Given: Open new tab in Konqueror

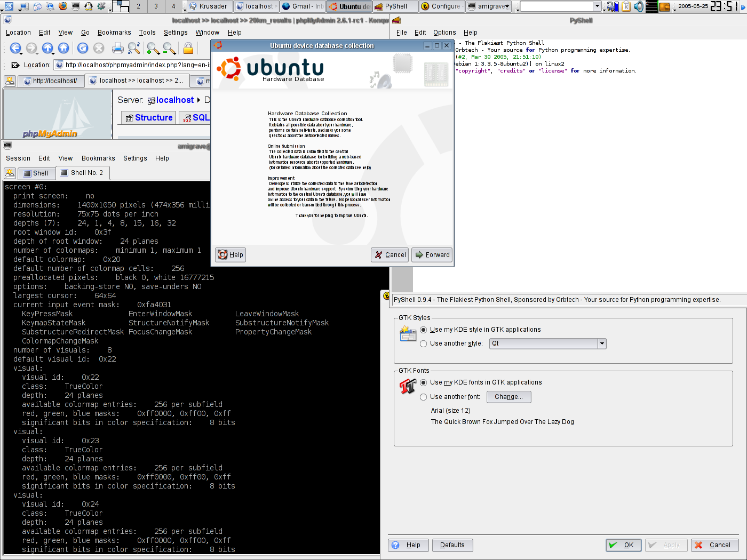Looking at the screenshot, I should click(10, 81).
